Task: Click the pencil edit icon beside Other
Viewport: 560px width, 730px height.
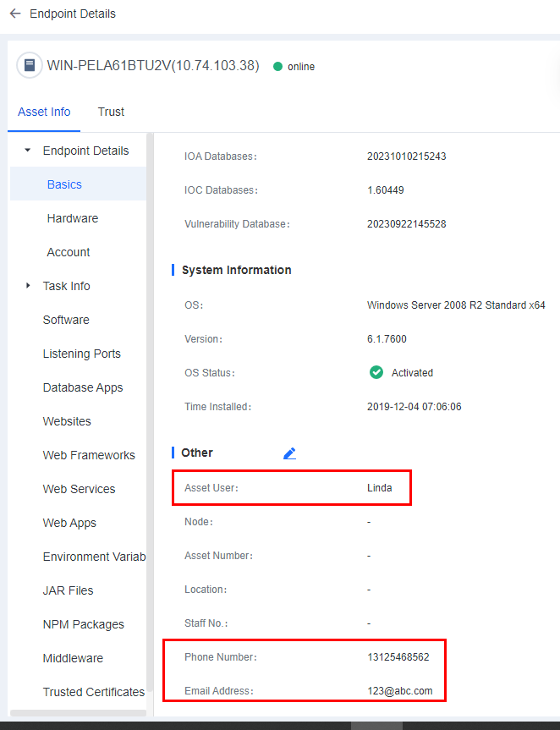Action: (x=289, y=453)
